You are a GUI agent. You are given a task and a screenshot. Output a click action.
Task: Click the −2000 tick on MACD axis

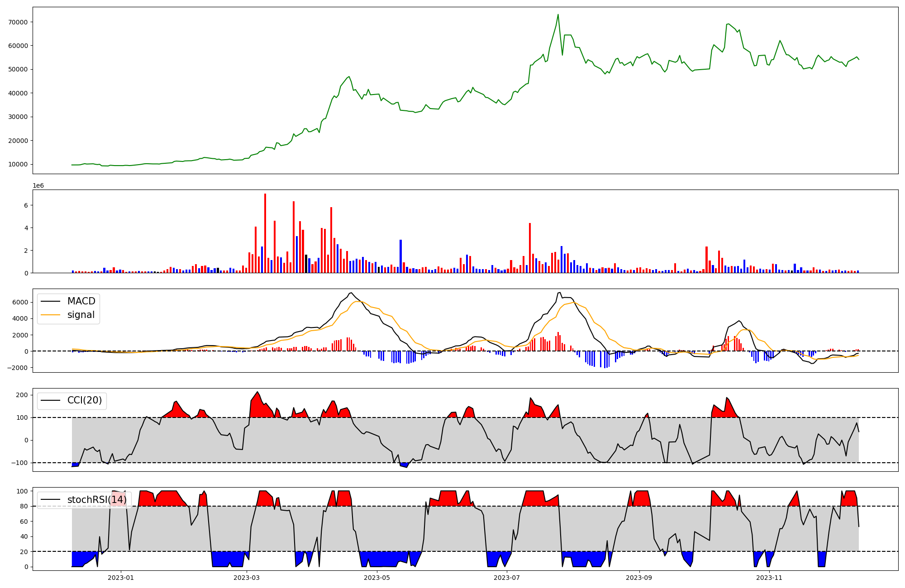[17, 368]
